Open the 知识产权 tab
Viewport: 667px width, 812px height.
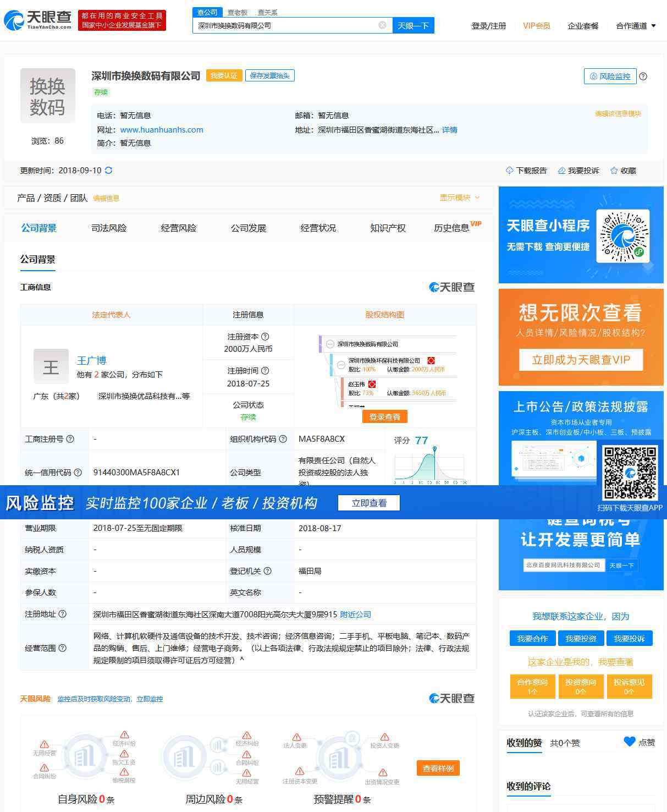point(388,228)
